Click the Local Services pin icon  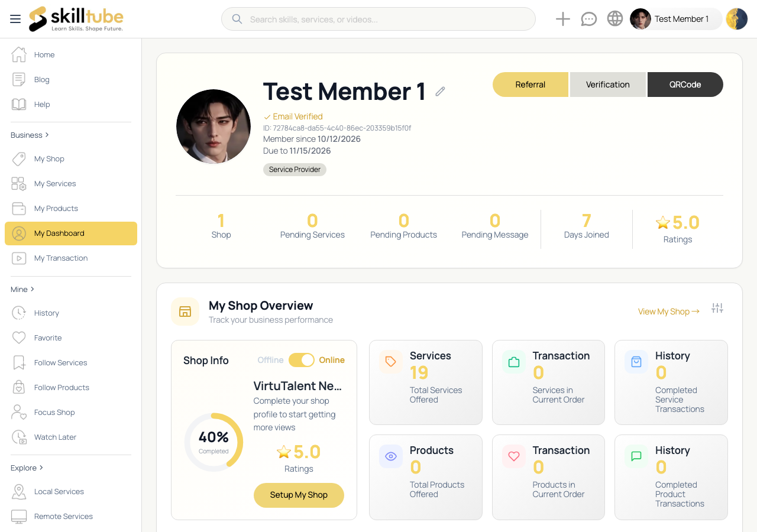tap(19, 491)
